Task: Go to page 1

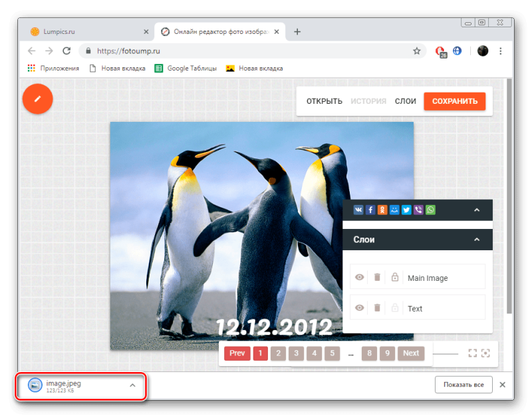Action: (261, 353)
